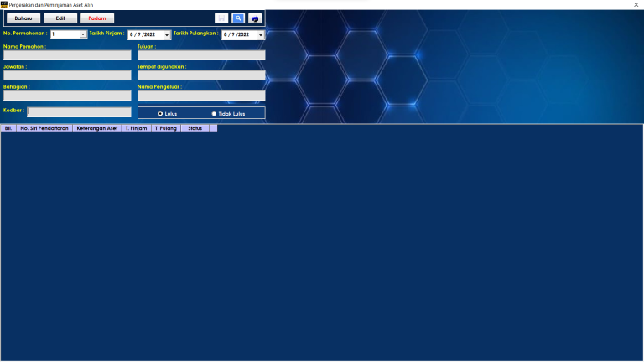
Task: Close the Pergerakan dan Peminjaman window
Action: tap(636, 5)
